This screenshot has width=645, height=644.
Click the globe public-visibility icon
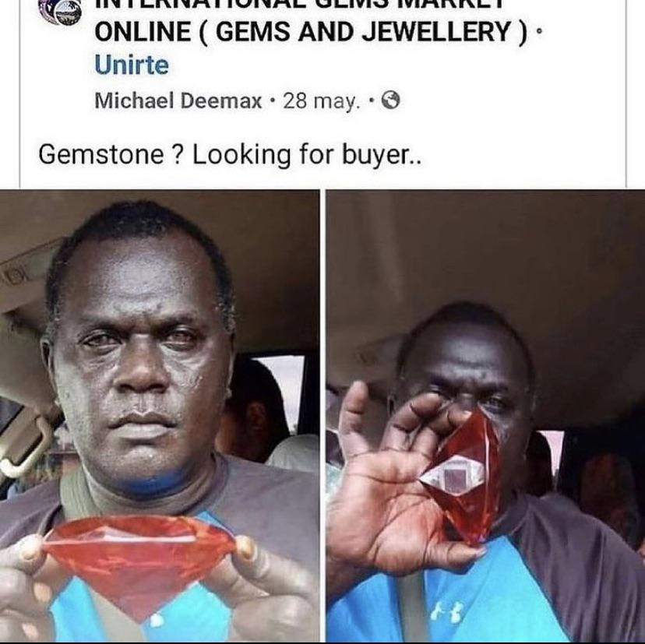click(390, 100)
